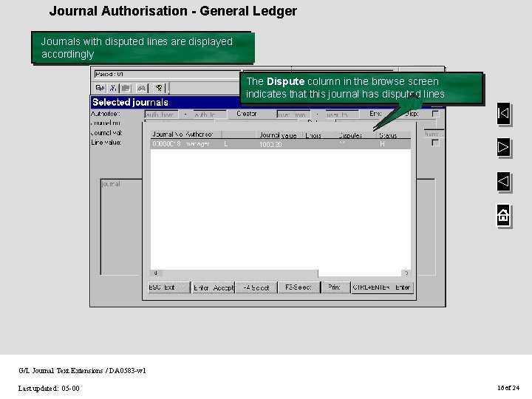The height and width of the screenshot is (399, 532).
Task: Click the help question toolbar icon
Action: tap(158, 88)
